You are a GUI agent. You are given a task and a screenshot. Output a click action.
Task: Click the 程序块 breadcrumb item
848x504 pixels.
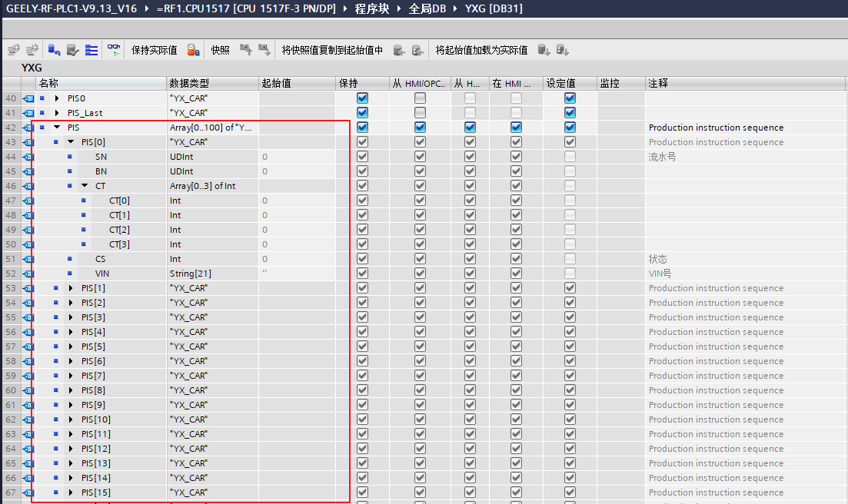pyautogui.click(x=371, y=8)
